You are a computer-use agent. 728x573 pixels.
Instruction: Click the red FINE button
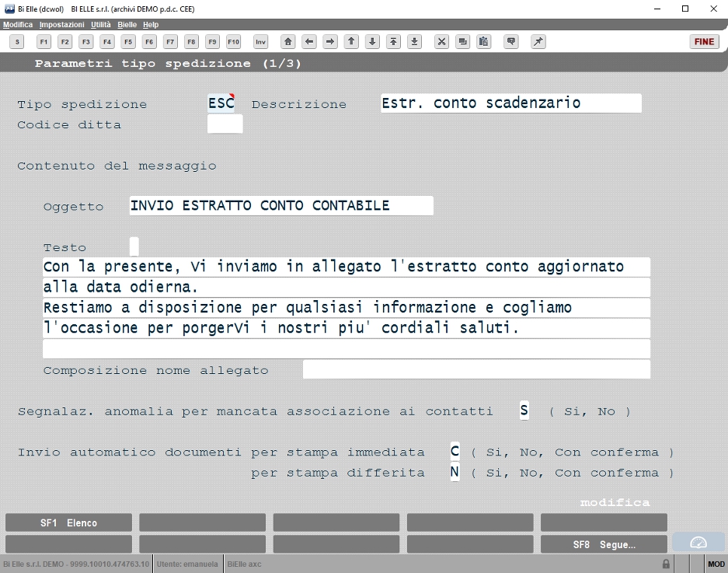click(705, 42)
